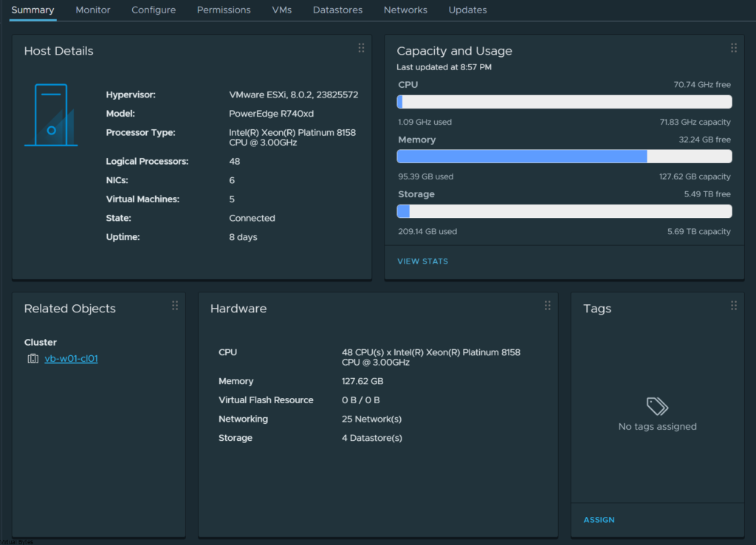Click the CPU usage bar
Image resolution: width=756 pixels, height=545 pixels.
click(x=564, y=102)
